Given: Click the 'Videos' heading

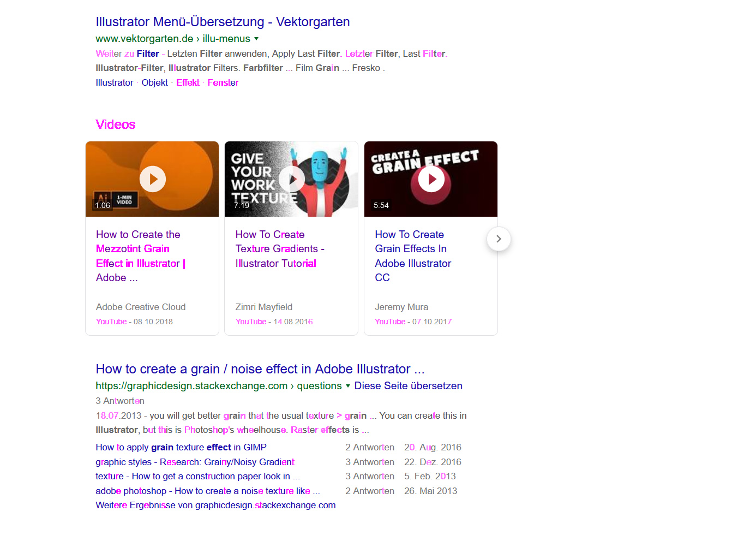Looking at the screenshot, I should (116, 124).
